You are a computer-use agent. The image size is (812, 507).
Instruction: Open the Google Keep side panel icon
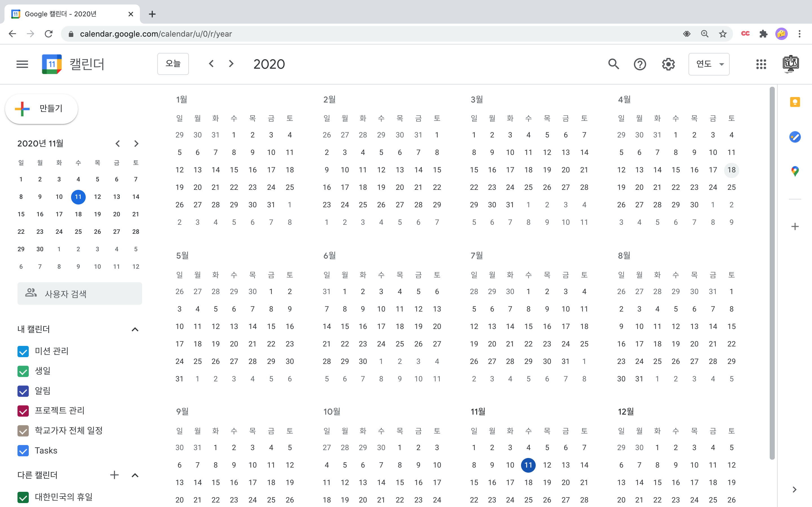click(x=795, y=102)
